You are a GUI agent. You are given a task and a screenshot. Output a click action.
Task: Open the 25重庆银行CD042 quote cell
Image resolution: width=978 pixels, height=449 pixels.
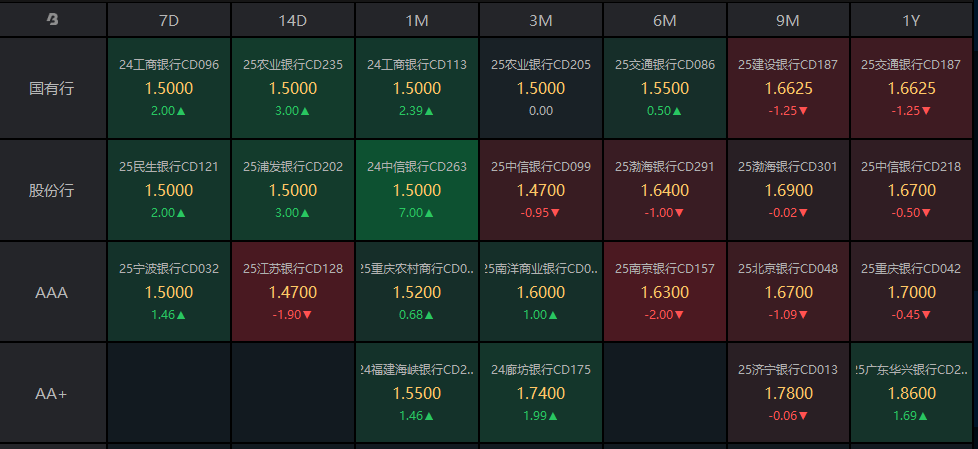coord(912,292)
